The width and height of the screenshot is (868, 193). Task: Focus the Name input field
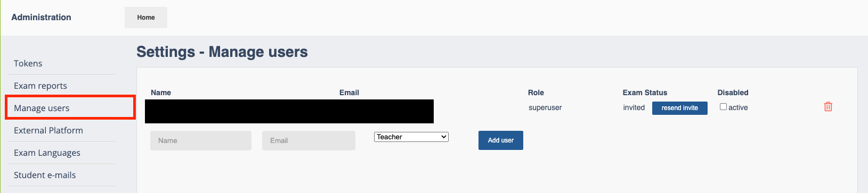(201, 140)
